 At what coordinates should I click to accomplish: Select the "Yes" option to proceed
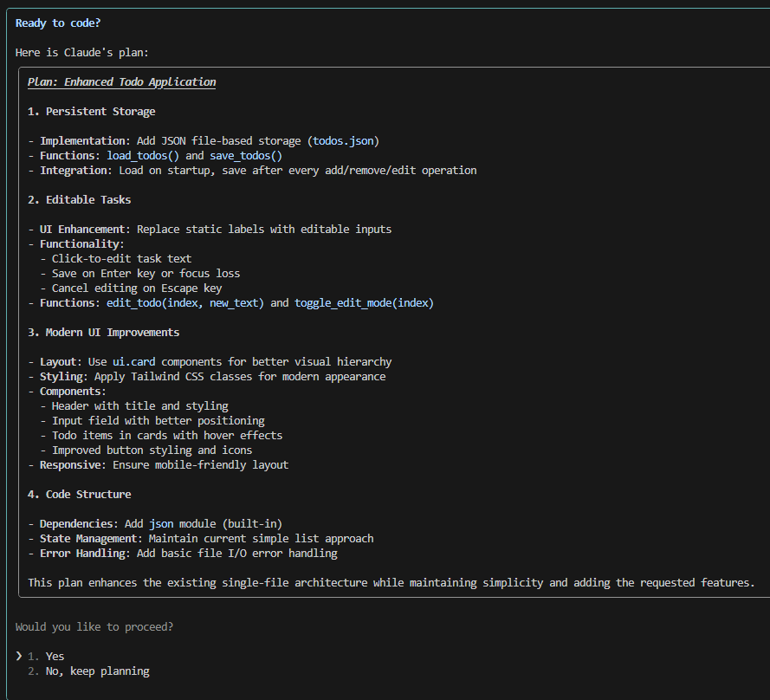click(x=55, y=657)
